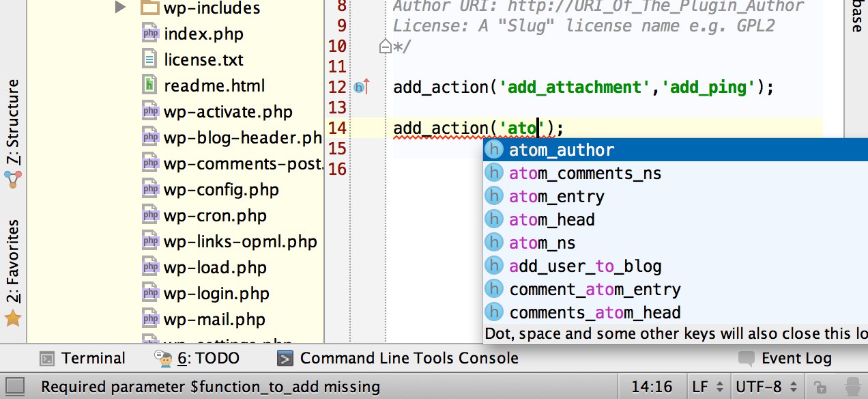Open the Command Line Tools Console tab
868x399 pixels.
[399, 359]
